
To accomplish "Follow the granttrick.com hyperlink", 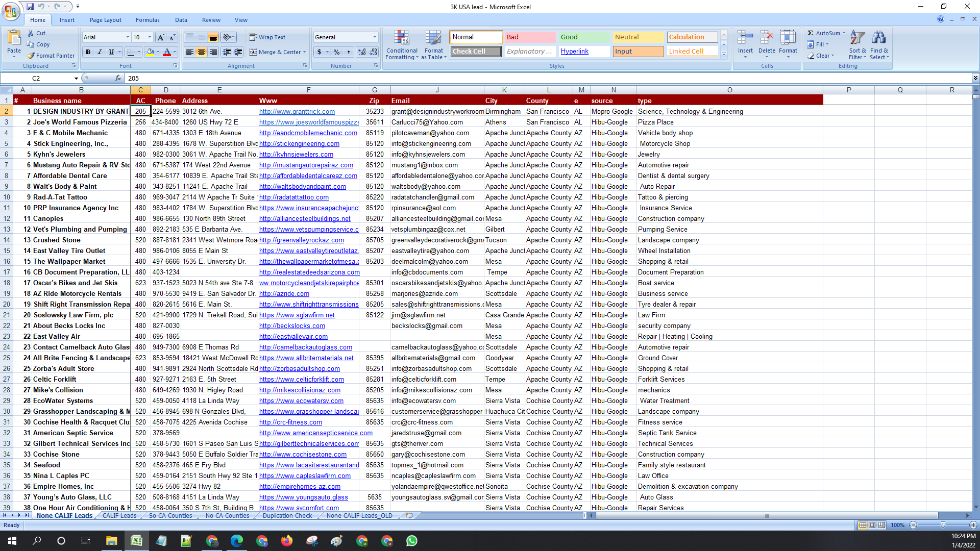I will [x=297, y=111].
